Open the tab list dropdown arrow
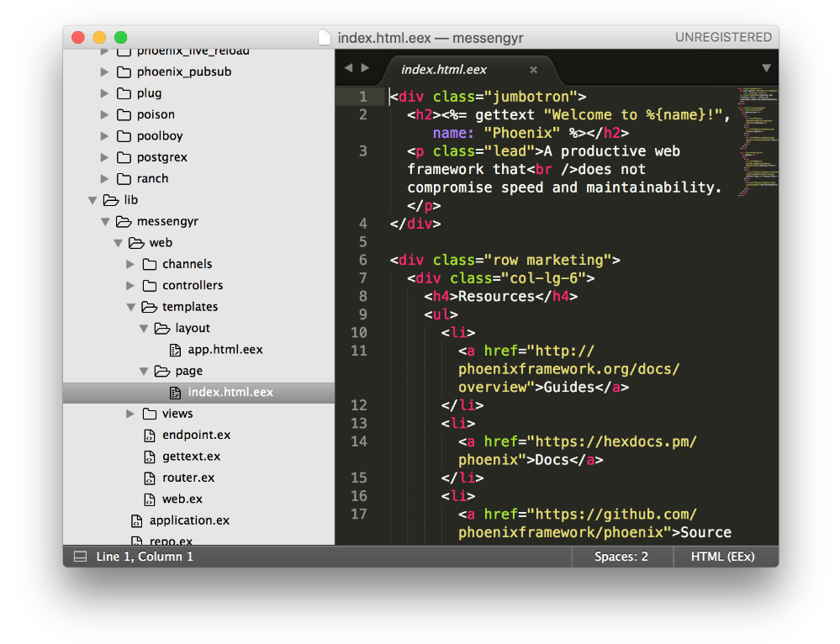 point(766,68)
